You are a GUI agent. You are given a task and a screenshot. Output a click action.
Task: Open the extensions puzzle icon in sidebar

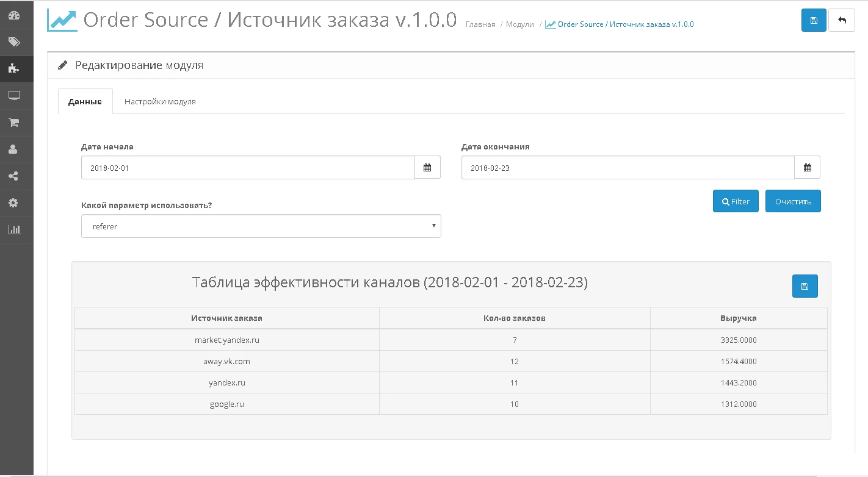coord(13,69)
